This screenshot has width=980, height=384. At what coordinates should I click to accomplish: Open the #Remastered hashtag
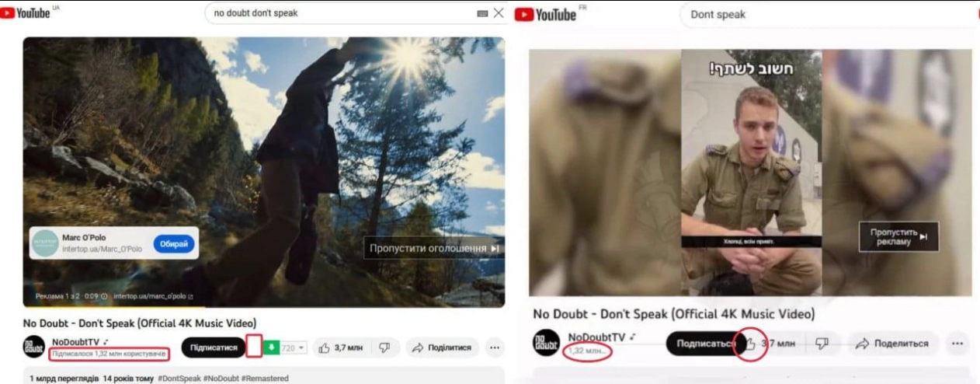[x=266, y=379]
